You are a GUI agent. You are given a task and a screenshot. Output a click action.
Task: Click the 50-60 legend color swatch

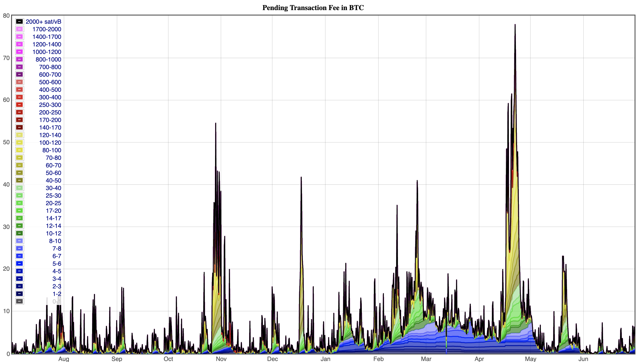tap(19, 173)
